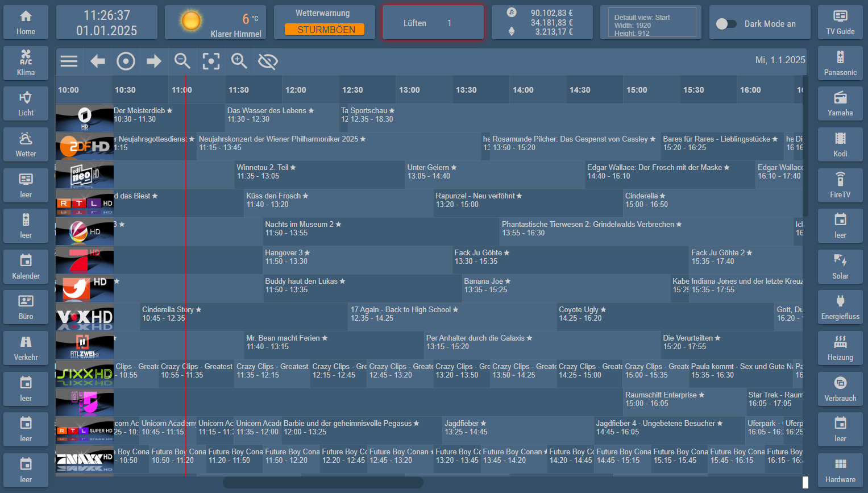This screenshot has height=493, width=868.
Task: Open the Solar view
Action: click(x=840, y=267)
